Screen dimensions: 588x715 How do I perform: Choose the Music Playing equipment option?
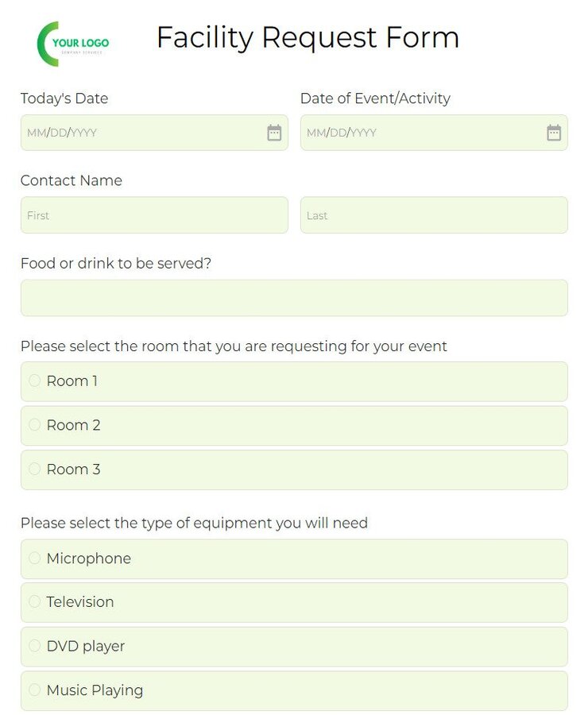pyautogui.click(x=35, y=690)
